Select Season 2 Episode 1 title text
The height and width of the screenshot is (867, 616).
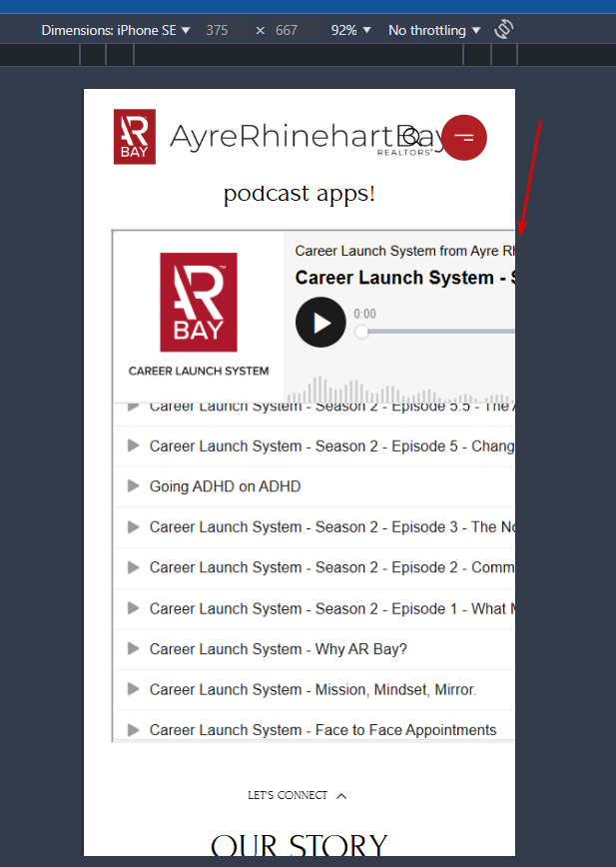coord(332,608)
